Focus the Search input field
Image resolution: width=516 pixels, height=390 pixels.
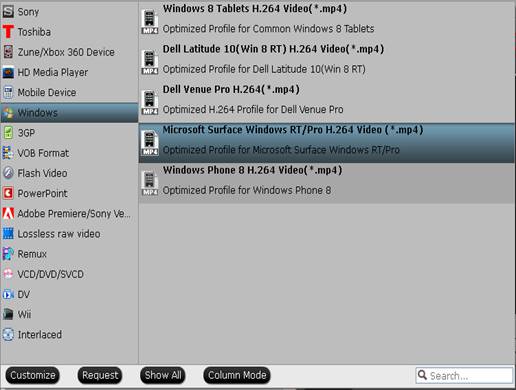click(x=464, y=375)
